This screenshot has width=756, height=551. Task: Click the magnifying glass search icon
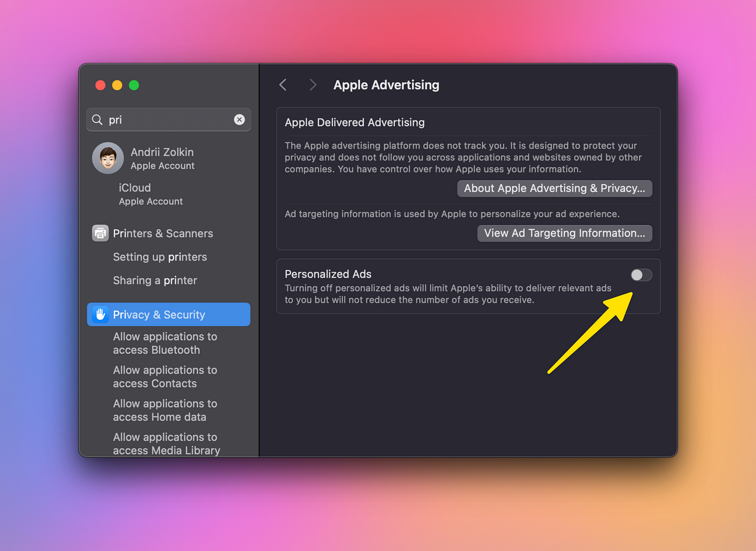tap(97, 119)
